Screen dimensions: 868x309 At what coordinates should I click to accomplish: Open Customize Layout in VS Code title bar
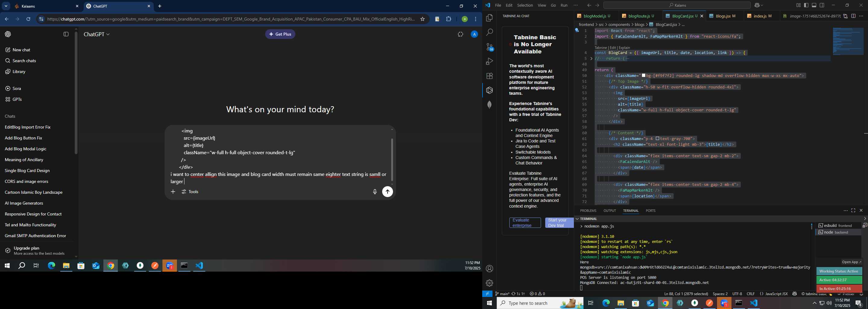(x=798, y=5)
